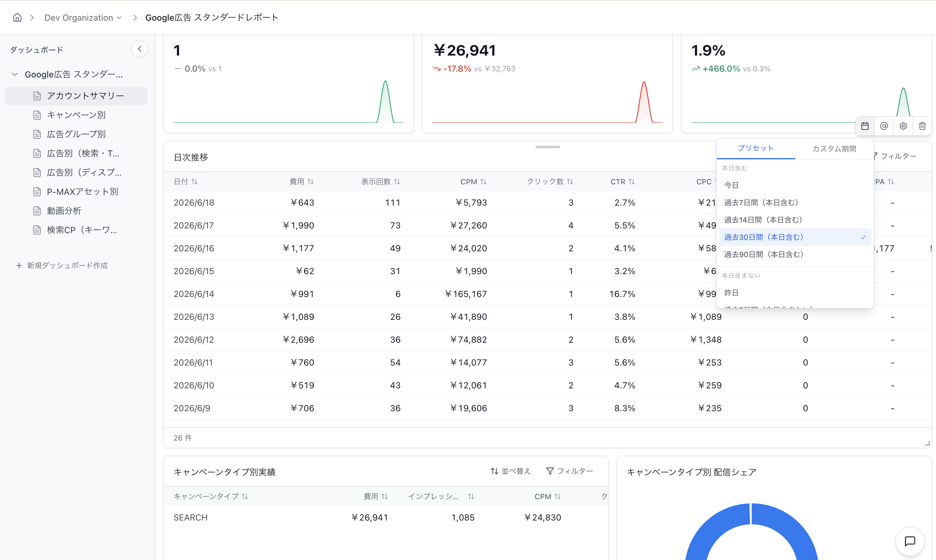Click the 2026/6/9 date cell
The image size is (936, 560).
(x=192, y=408)
